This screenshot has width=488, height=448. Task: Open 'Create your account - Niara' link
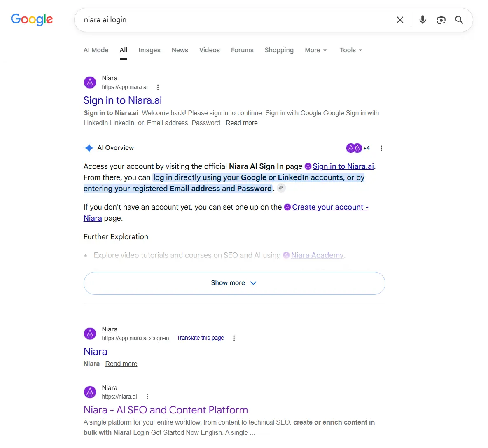click(x=330, y=207)
